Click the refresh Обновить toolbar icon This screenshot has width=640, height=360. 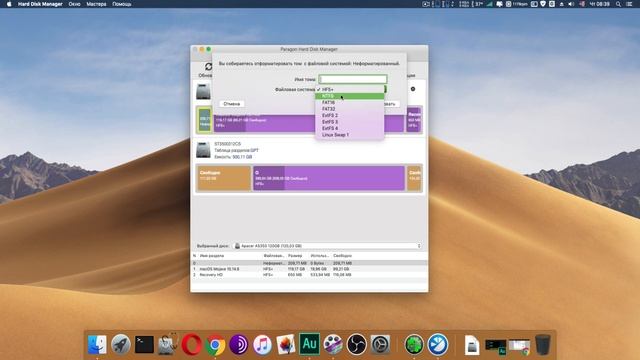208,67
